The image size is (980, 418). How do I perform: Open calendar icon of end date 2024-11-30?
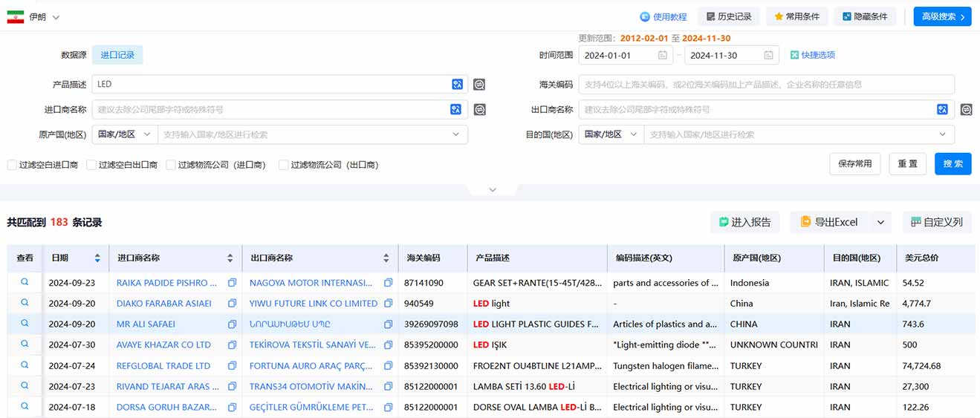(768, 56)
